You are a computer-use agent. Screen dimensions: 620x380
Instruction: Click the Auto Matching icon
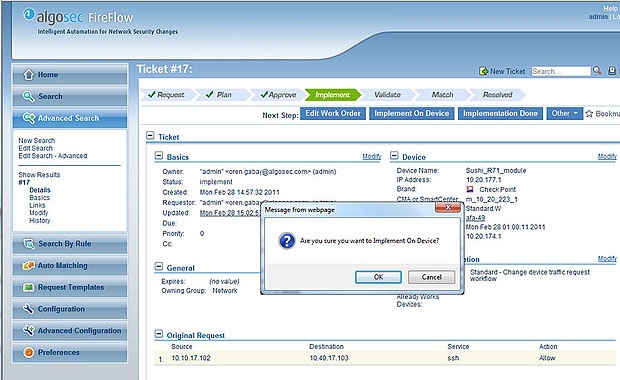click(28, 265)
